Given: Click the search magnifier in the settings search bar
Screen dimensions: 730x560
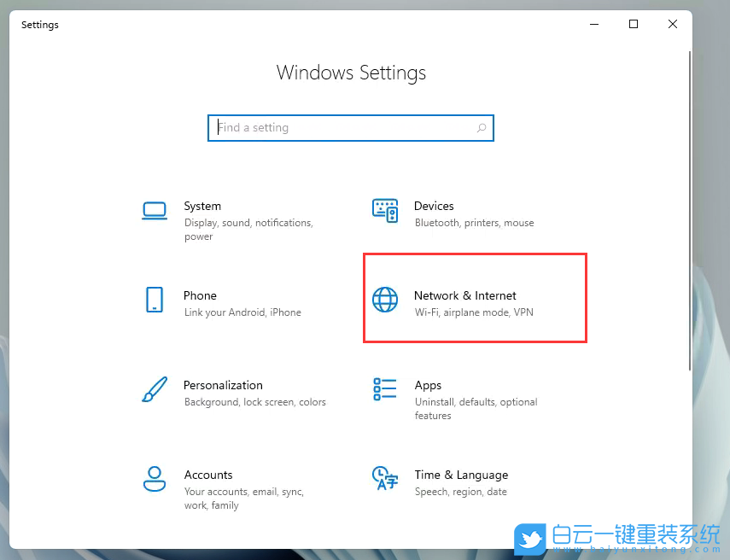Looking at the screenshot, I should click(x=482, y=127).
